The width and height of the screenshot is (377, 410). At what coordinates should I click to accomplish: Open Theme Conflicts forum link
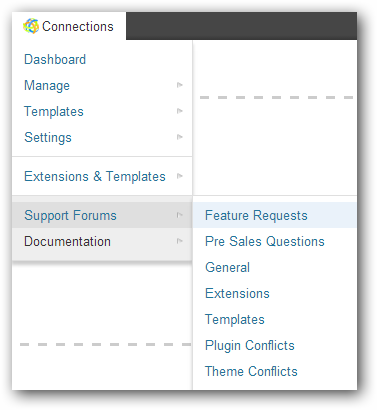pos(251,371)
